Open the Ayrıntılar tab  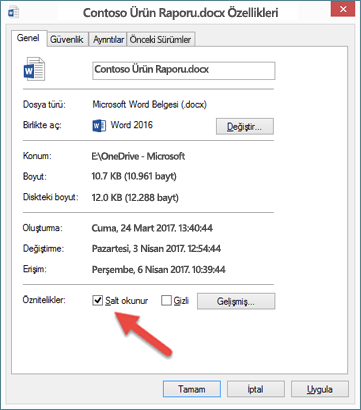point(108,39)
